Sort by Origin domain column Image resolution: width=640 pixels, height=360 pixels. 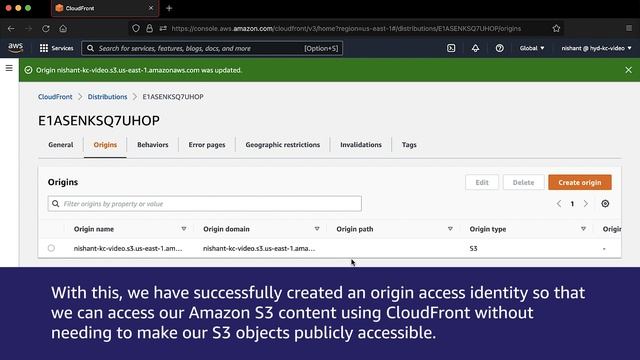pyautogui.click(x=317, y=229)
